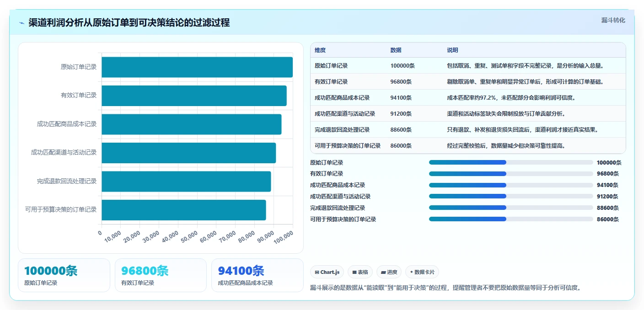Viewport: 644px width, 310px height.
Task: Click progress bar for 可用于预算决策的订单记录 86000条
Action: click(511, 219)
